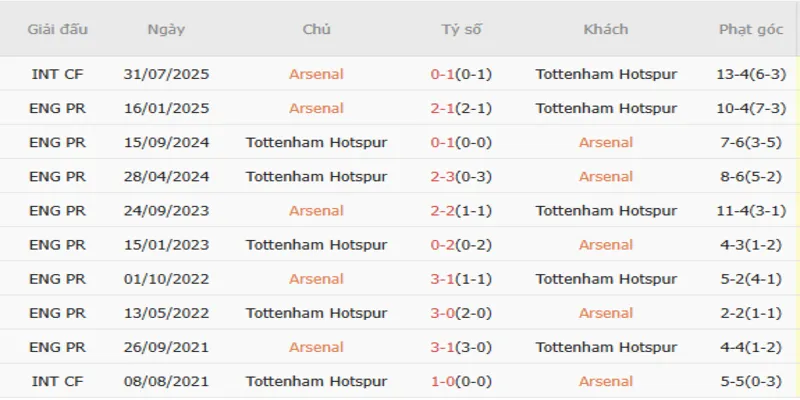The height and width of the screenshot is (400, 800).
Task: Open Arsenal guest link on 08/08/2021
Action: tap(606, 380)
